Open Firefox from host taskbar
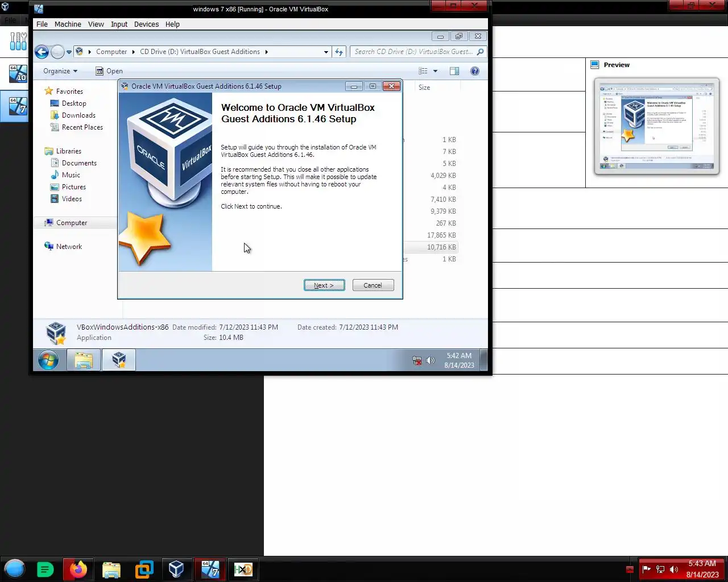Screen dimensions: 728x582 tap(78, 569)
